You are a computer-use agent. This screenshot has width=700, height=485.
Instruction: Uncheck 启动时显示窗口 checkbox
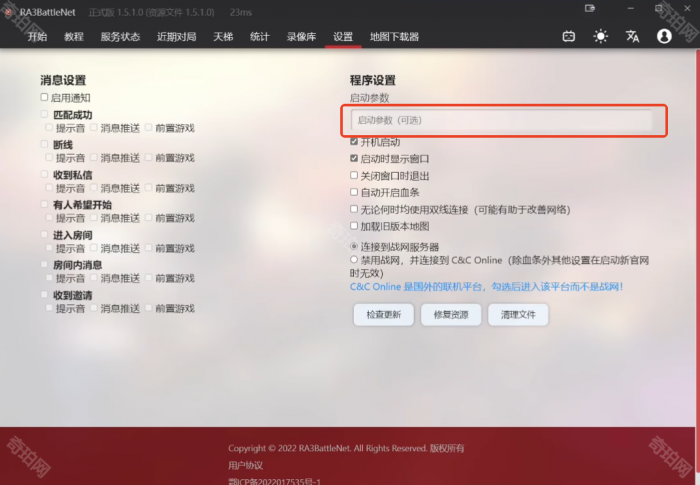[354, 158]
